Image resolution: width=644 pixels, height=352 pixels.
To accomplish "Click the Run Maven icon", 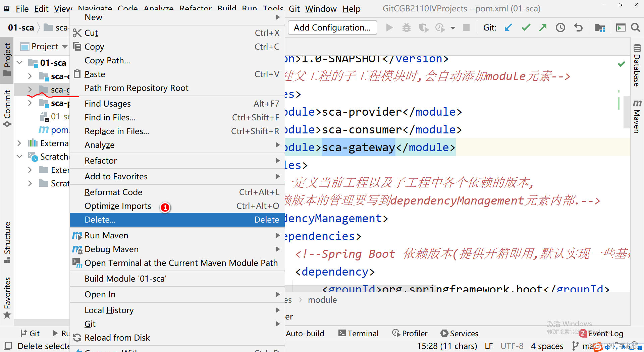I will click(77, 236).
